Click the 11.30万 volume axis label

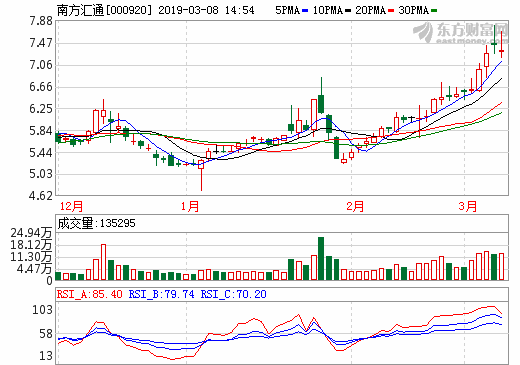[x=31, y=257]
